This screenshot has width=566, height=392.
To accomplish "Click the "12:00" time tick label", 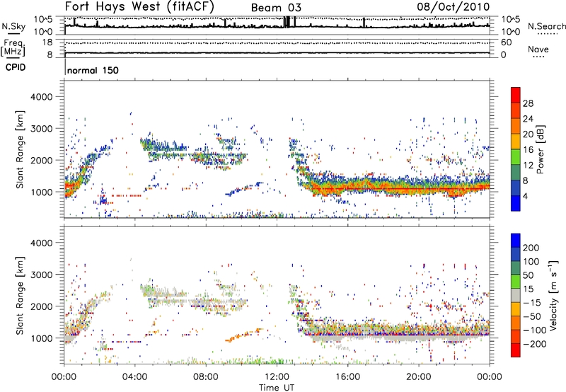I will [277, 377].
